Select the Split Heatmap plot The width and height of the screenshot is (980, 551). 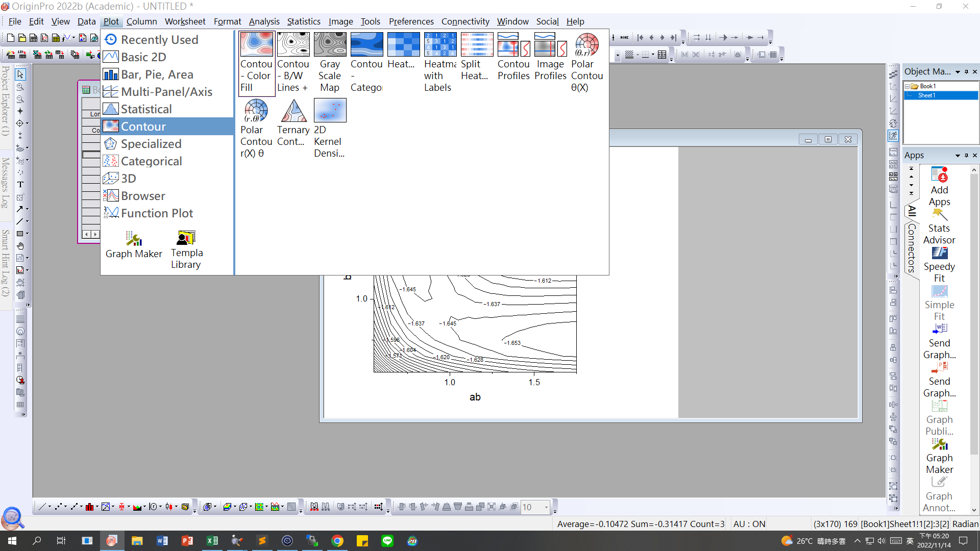pos(477,57)
